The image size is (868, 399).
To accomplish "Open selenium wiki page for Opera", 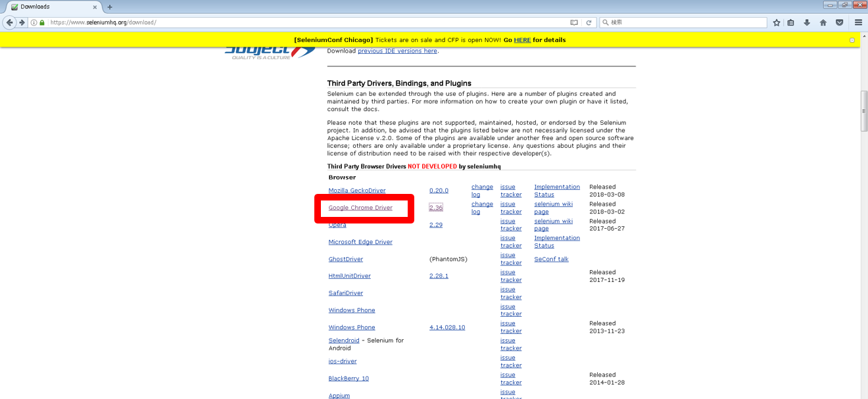I will coord(554,225).
